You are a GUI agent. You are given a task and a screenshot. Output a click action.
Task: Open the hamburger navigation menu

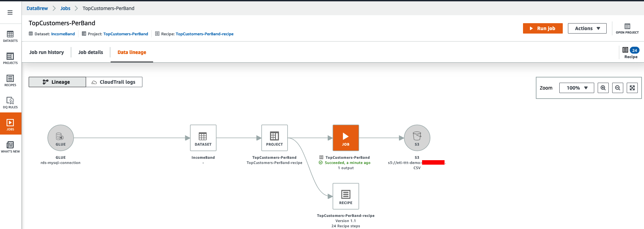click(x=10, y=12)
